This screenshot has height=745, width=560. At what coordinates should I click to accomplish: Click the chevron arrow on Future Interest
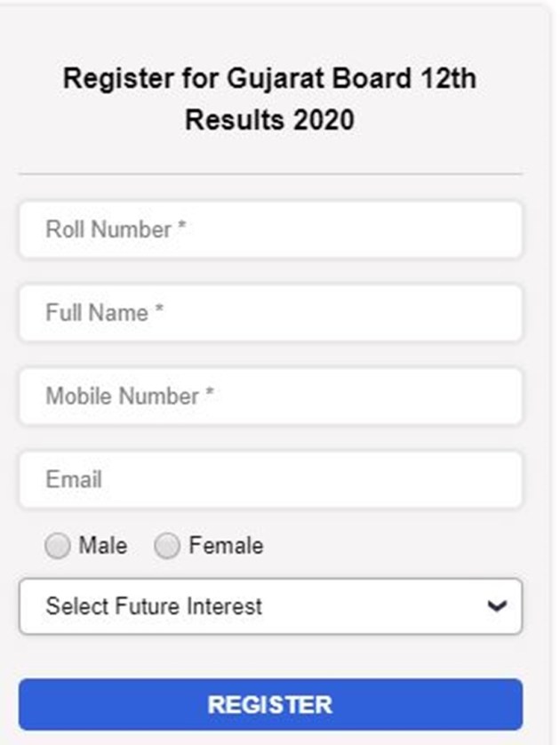[498, 606]
